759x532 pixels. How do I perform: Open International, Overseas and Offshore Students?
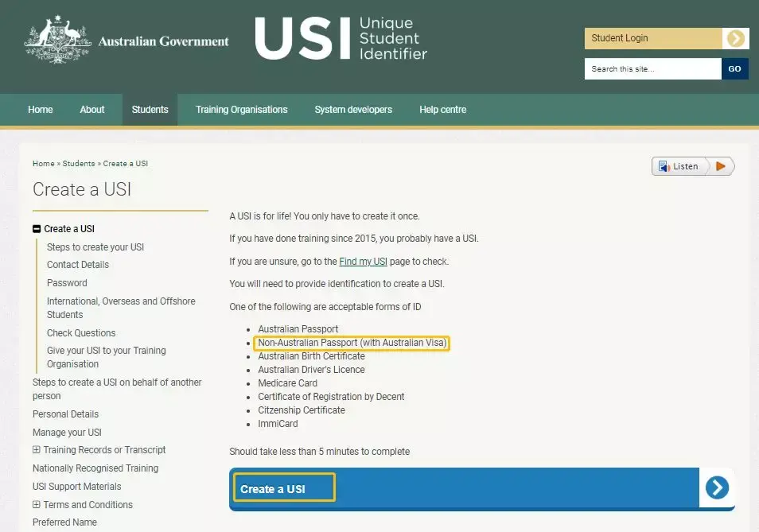pos(121,308)
